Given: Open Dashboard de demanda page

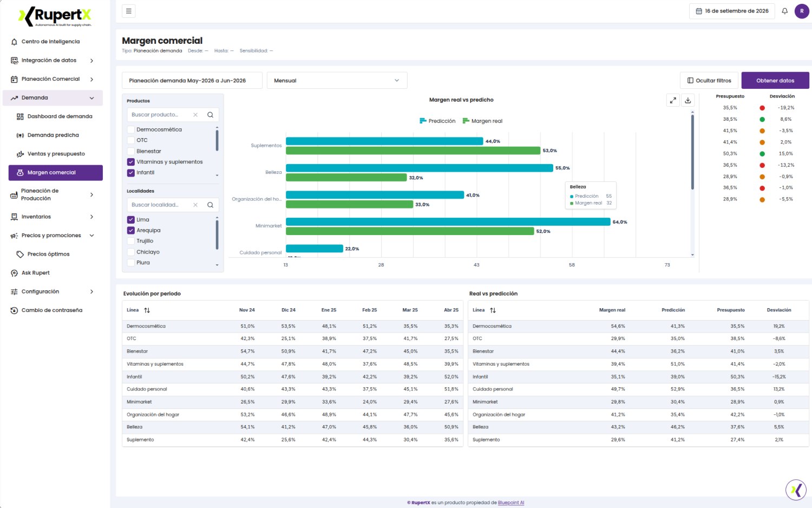Looking at the screenshot, I should point(56,116).
